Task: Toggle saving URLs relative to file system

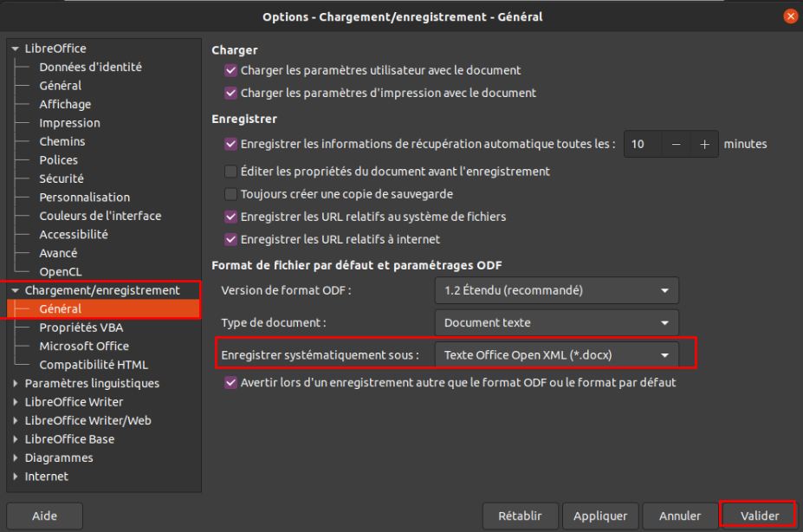Action: (231, 217)
